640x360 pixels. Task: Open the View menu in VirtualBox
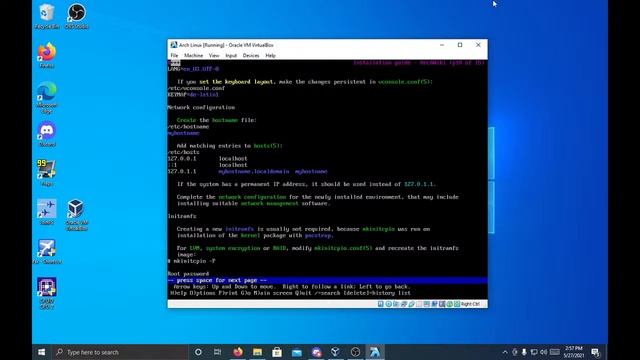214,56
